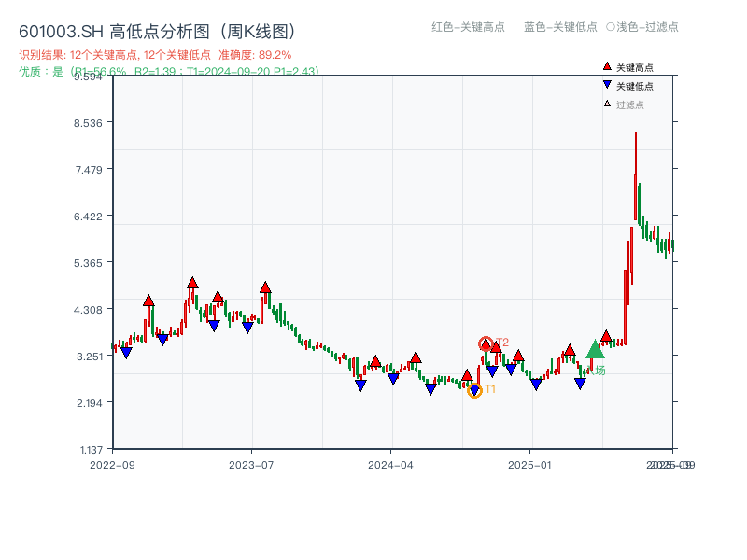Click the 5.365 y-axis label
The height and width of the screenshot is (560, 747).
[x=88, y=263]
